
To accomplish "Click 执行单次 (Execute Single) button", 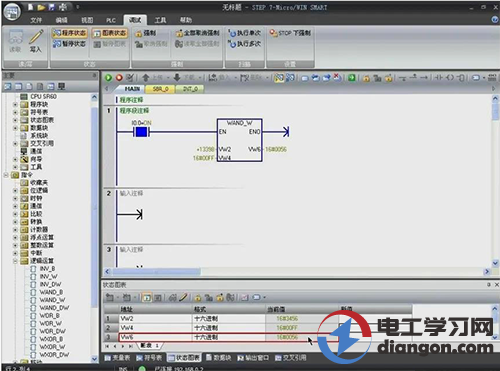I will click(245, 33).
